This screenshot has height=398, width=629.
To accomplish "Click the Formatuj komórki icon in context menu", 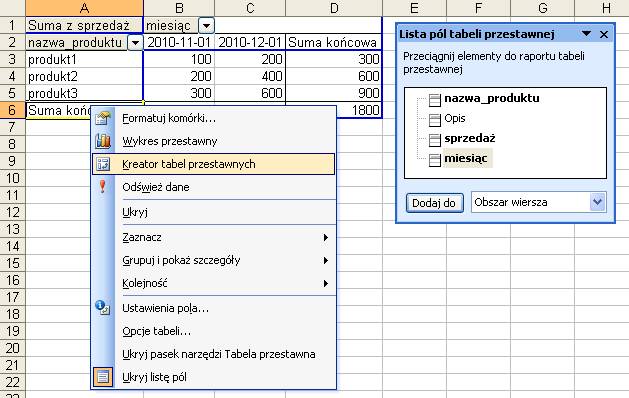I will 103,118.
